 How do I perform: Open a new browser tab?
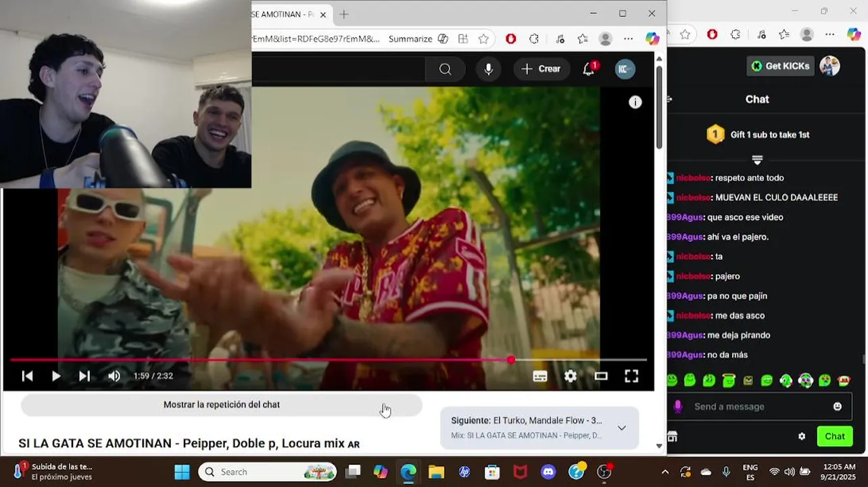tap(344, 14)
